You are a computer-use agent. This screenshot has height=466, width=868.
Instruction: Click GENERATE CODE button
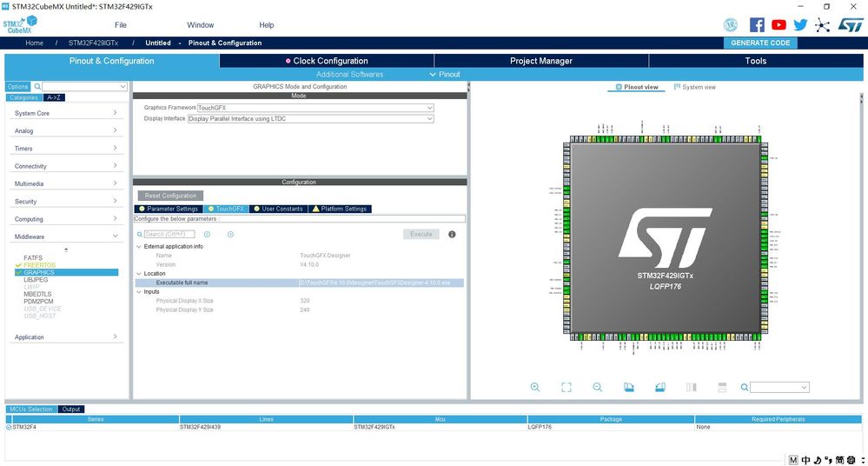point(760,43)
